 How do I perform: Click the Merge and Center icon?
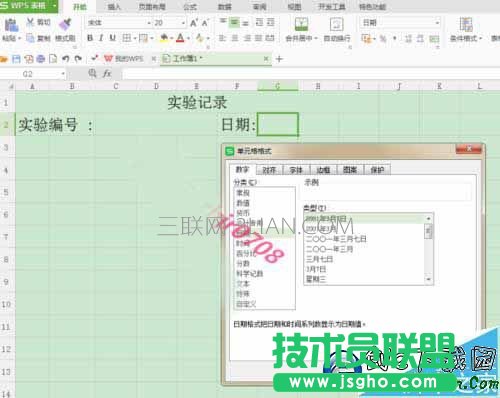(x=301, y=24)
